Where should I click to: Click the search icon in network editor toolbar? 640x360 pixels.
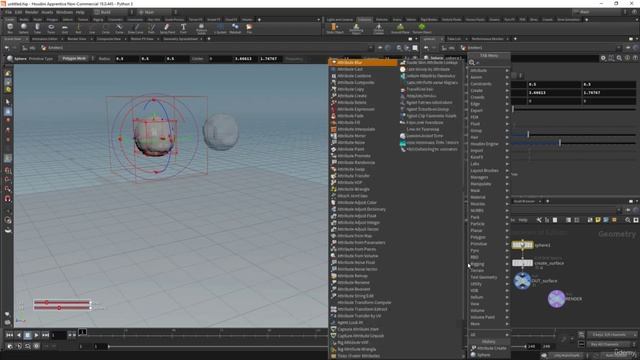coord(628,220)
